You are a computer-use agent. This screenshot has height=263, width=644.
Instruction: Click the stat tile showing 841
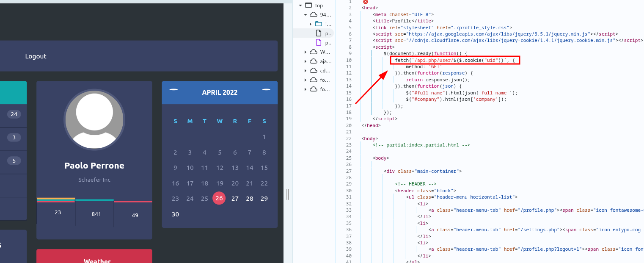pyautogui.click(x=96, y=214)
